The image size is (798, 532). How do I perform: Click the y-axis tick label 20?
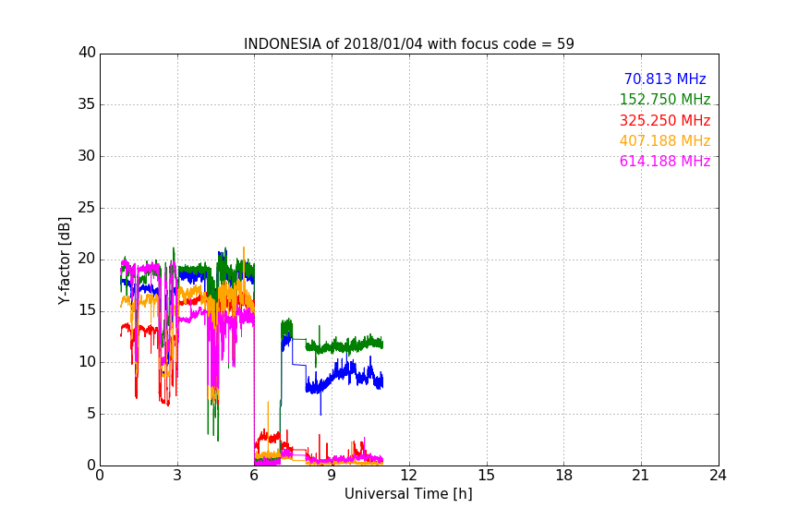click(x=87, y=260)
